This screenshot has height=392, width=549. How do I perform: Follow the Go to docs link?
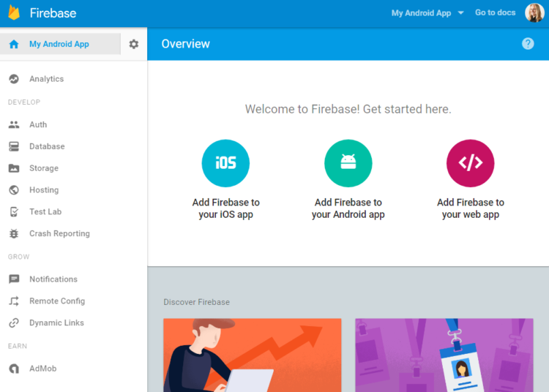coord(495,12)
